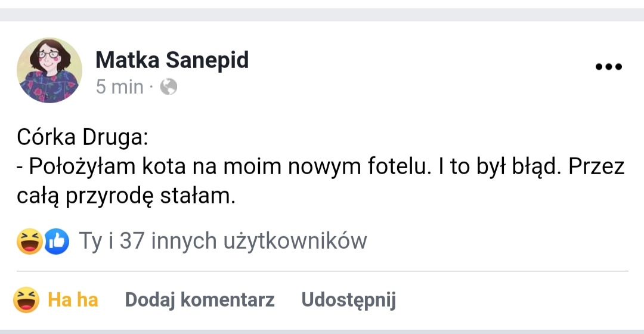Click 'Dodaj komentarz' to add a comment
Viewport: 644px width, 334px height.
tap(199, 299)
